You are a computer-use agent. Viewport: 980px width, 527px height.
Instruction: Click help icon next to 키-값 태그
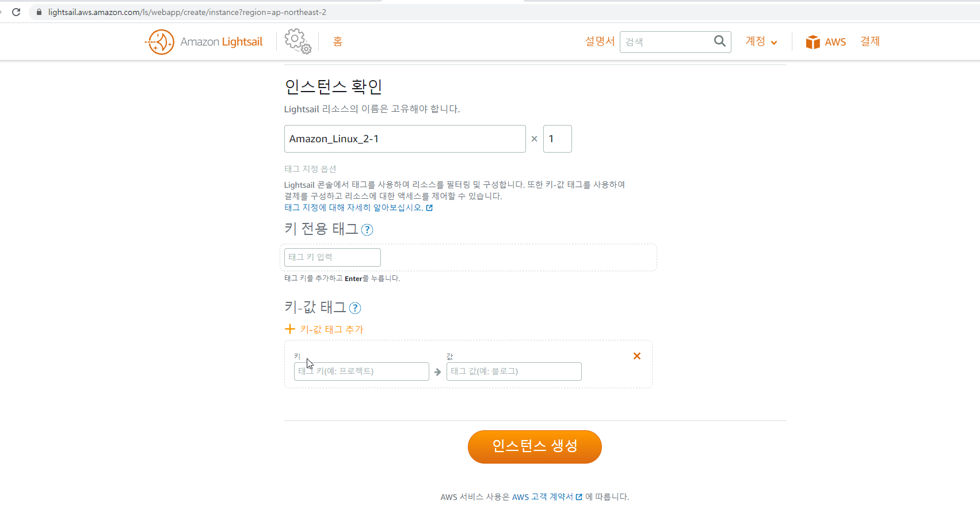pos(355,308)
